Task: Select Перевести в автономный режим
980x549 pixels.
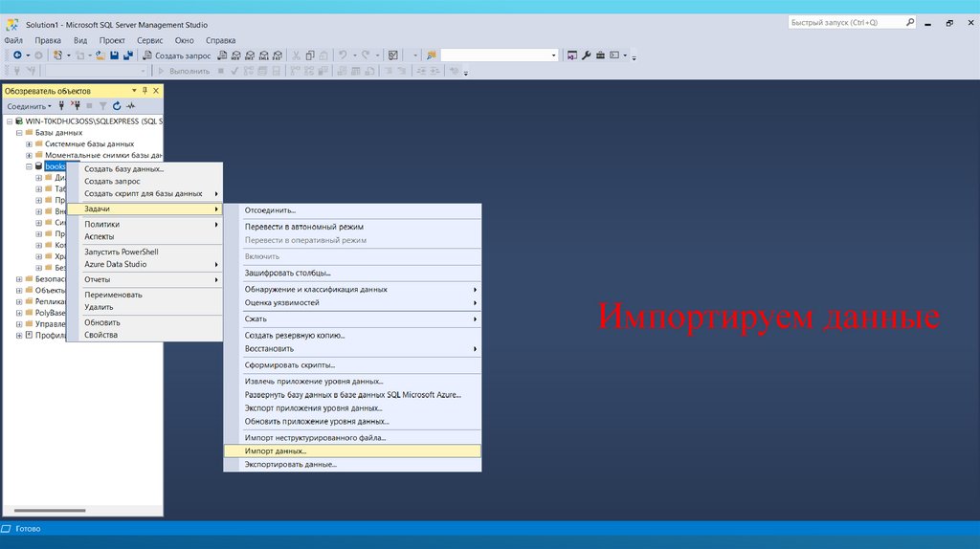Action: click(x=352, y=227)
